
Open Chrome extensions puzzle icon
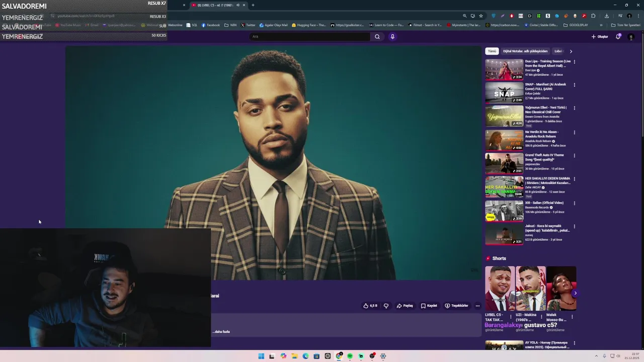(593, 16)
